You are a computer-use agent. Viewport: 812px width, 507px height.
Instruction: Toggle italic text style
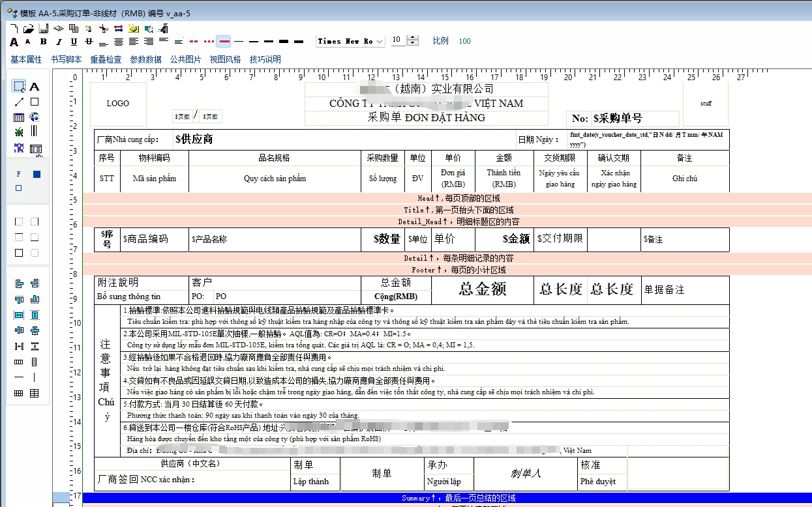tap(58, 42)
